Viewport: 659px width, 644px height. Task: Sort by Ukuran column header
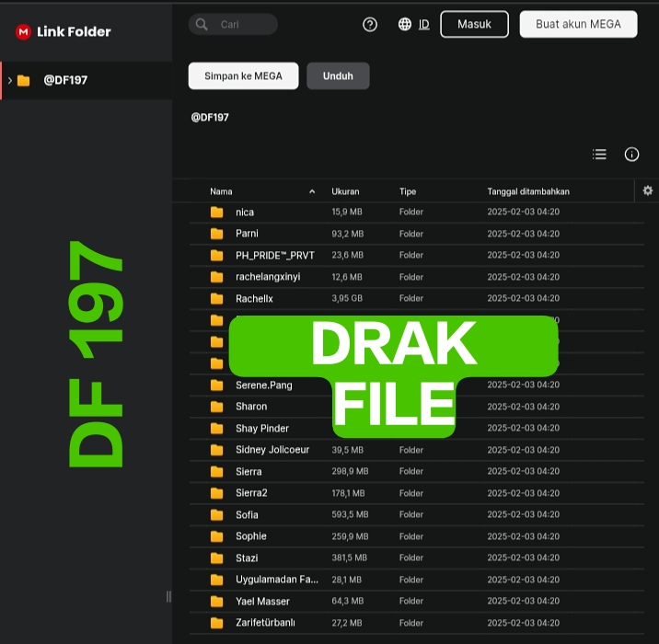tap(345, 191)
